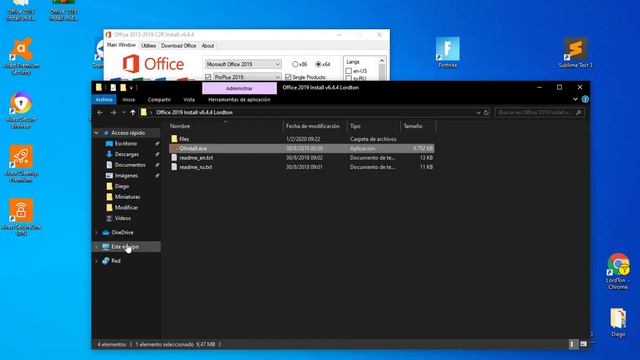Select the OInstall.exe file row
Image resolution: width=640 pixels, height=360 pixels.
tap(302, 148)
